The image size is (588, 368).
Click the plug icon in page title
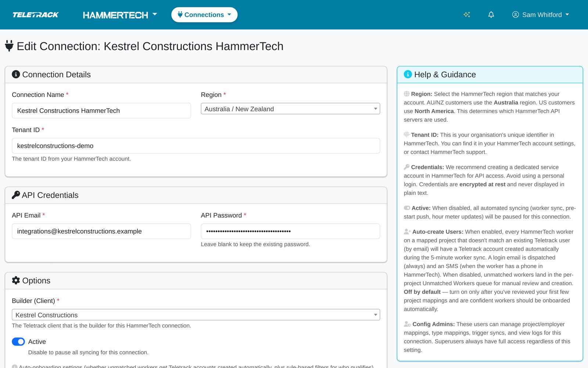click(x=9, y=46)
